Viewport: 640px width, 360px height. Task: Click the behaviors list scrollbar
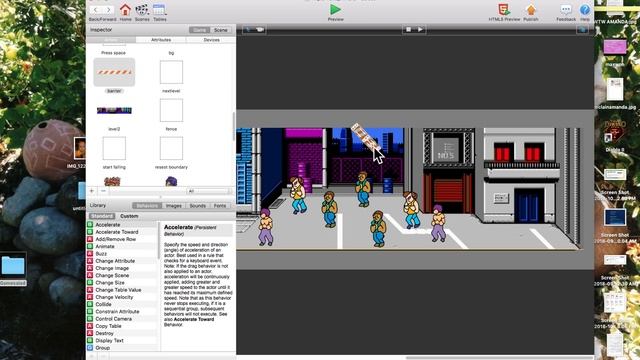pos(158,240)
